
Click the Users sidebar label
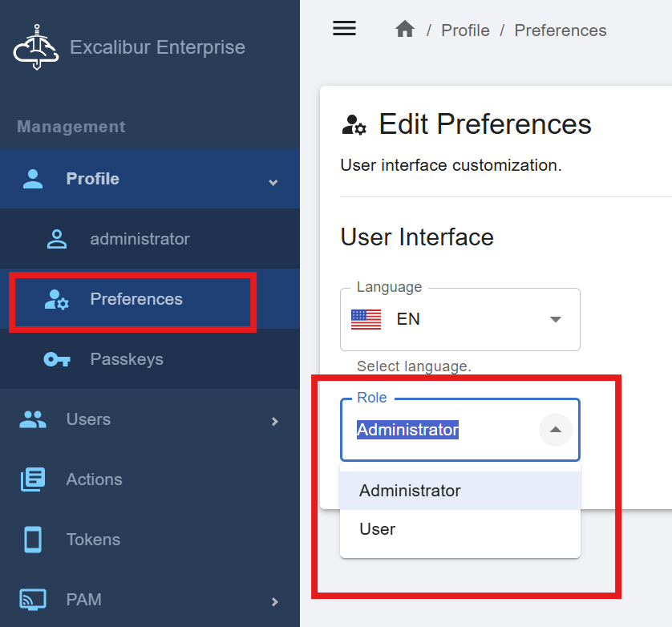click(88, 419)
